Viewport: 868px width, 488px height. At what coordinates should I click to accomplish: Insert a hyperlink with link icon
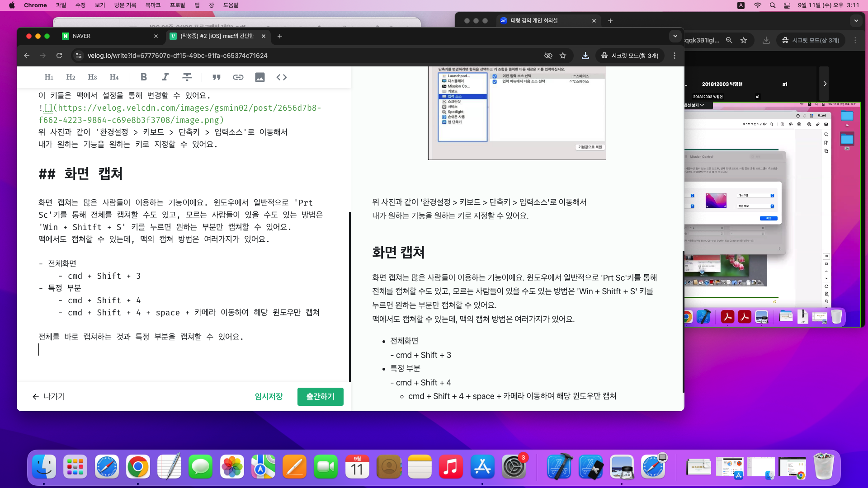[238, 77]
